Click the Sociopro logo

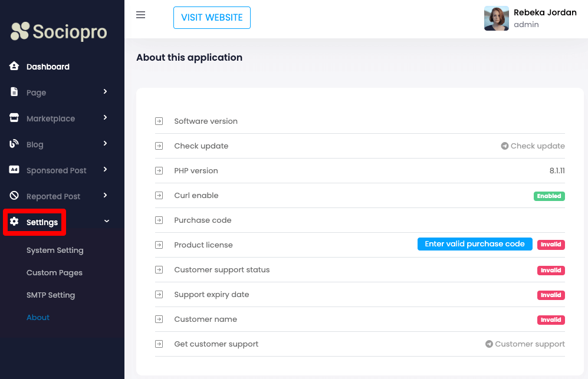click(59, 31)
